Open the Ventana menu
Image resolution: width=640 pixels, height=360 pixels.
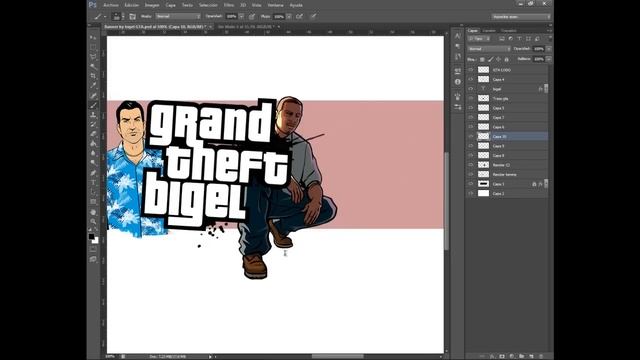276,5
